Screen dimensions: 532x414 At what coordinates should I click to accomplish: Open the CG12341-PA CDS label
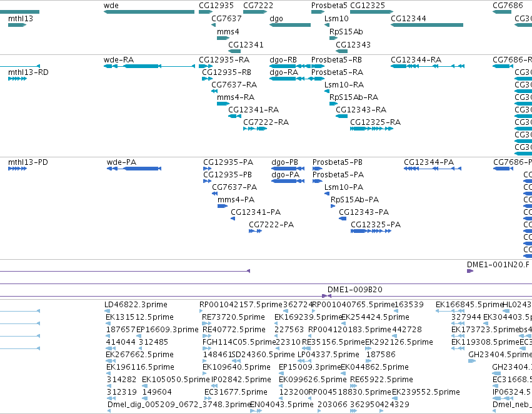(x=256, y=212)
